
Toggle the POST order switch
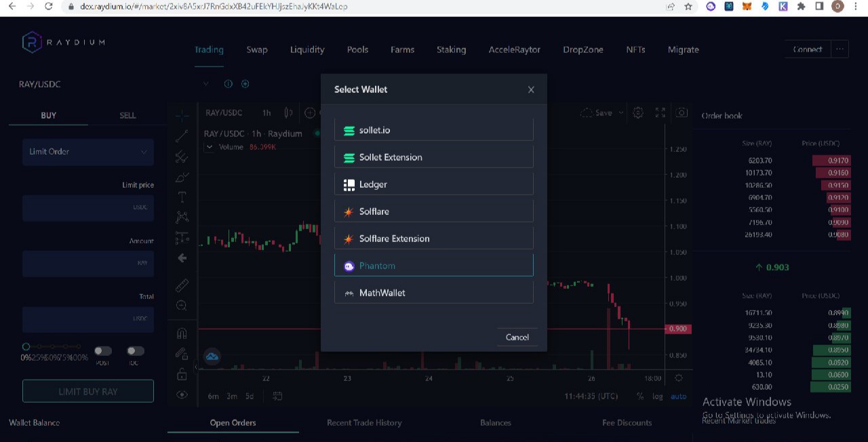[x=103, y=350]
